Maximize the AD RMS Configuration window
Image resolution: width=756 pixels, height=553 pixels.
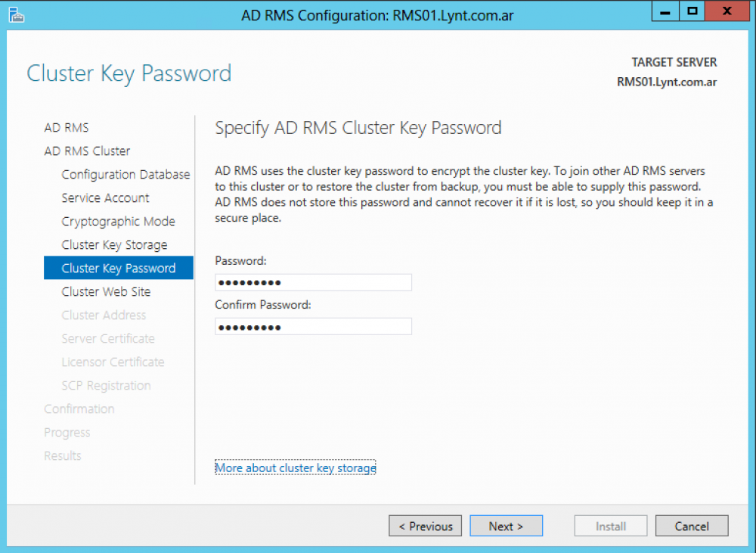pos(692,11)
